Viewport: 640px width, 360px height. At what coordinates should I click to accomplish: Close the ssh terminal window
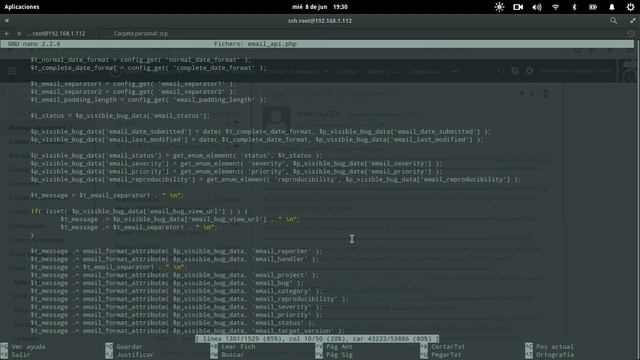coord(7,20)
